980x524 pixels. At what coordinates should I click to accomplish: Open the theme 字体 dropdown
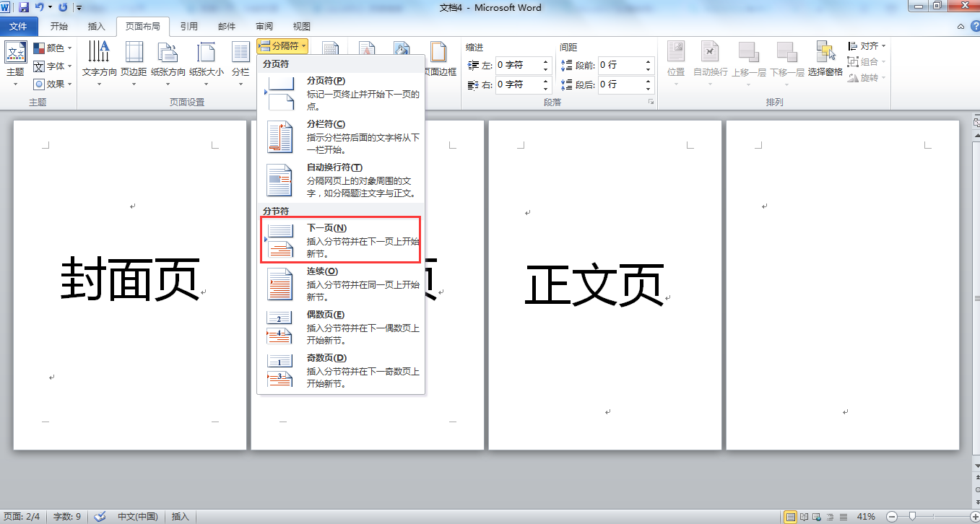pos(52,66)
